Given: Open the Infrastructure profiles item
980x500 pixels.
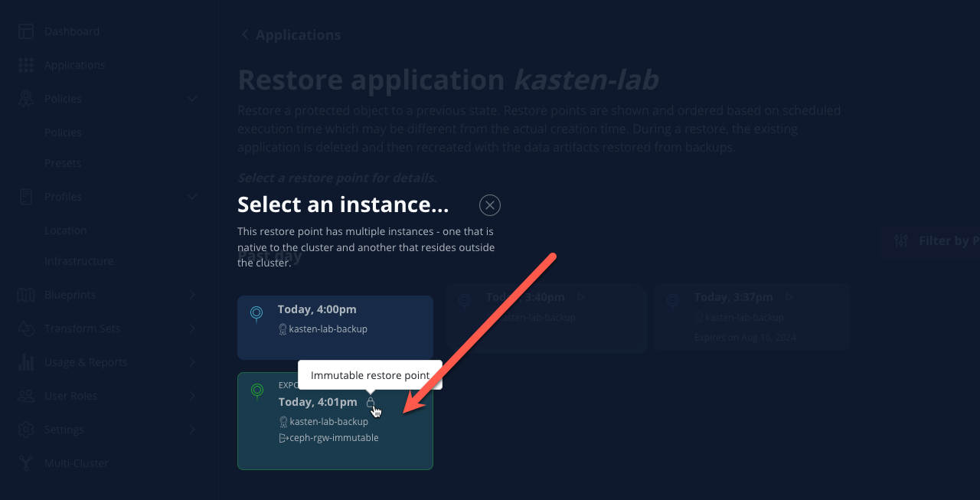Looking at the screenshot, I should click(x=79, y=261).
